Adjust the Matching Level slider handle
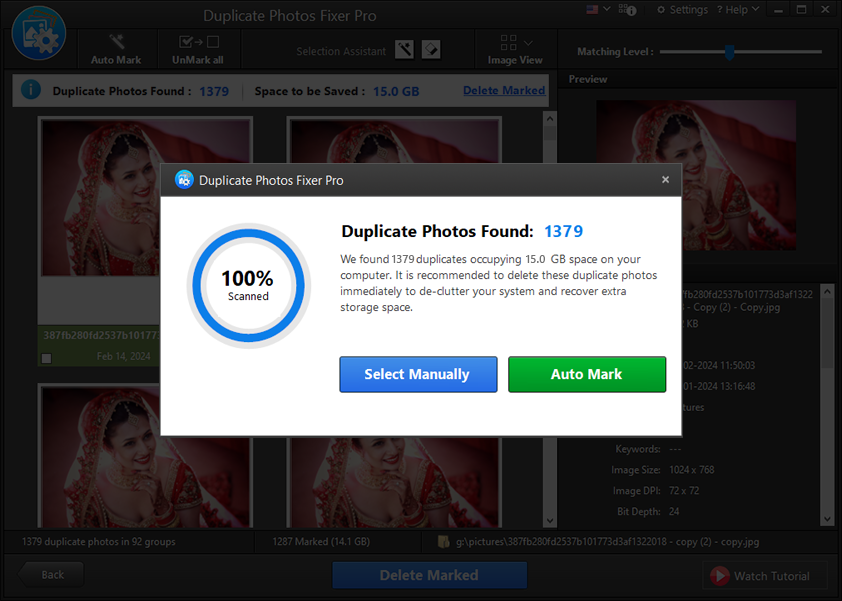 pos(729,52)
